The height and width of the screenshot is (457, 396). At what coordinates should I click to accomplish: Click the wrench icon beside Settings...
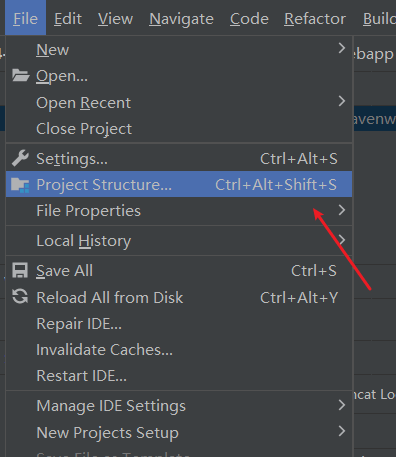click(x=20, y=158)
